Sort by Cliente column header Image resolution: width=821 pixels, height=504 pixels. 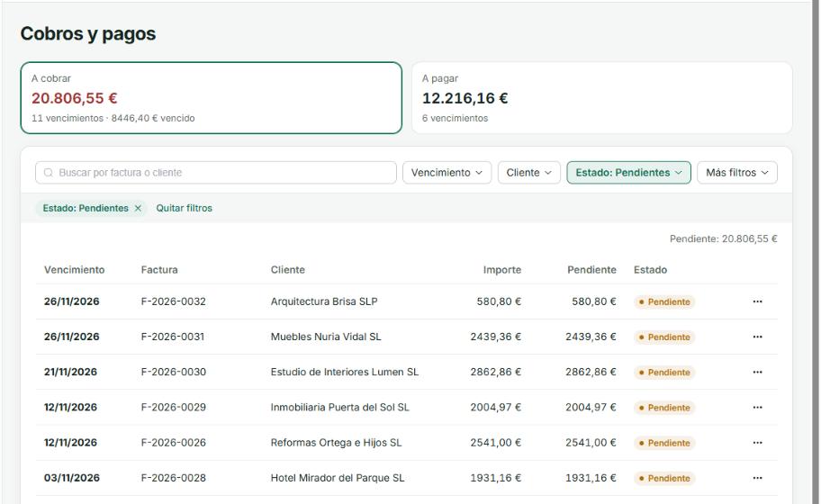point(287,270)
